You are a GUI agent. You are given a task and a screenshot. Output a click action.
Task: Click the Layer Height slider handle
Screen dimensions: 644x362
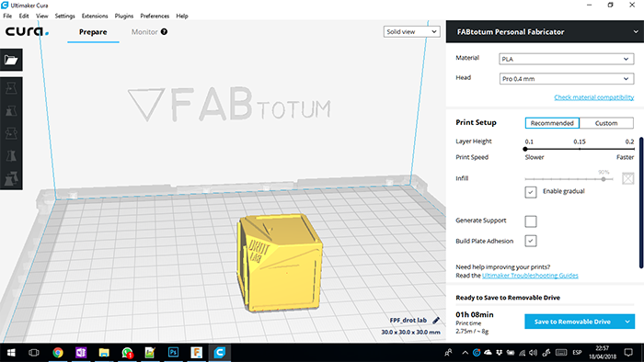tap(525, 149)
